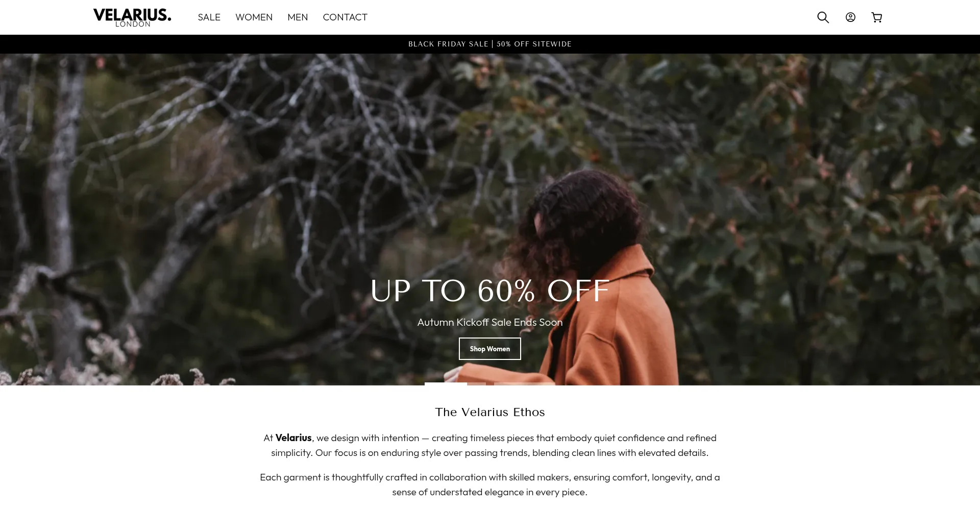
Task: Open the WOMEN navigation menu
Action: pyautogui.click(x=254, y=17)
